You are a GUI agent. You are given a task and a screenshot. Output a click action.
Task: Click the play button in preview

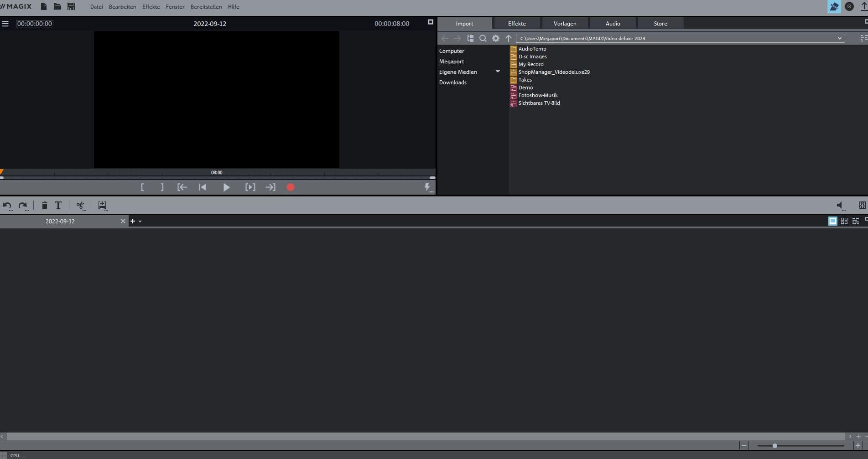[x=226, y=187]
